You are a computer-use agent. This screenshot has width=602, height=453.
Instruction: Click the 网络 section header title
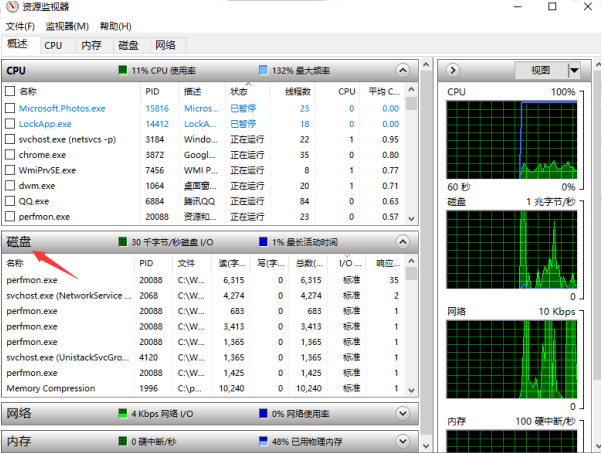[18, 413]
